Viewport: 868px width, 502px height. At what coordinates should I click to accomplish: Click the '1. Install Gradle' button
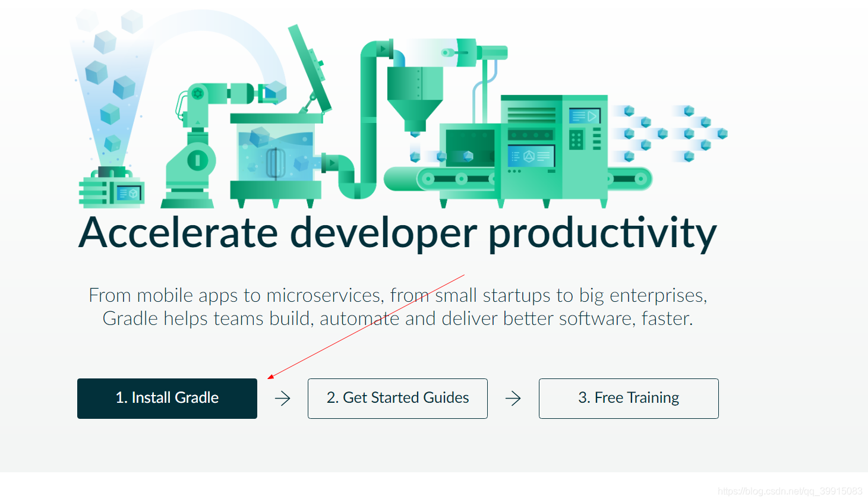pos(167,398)
